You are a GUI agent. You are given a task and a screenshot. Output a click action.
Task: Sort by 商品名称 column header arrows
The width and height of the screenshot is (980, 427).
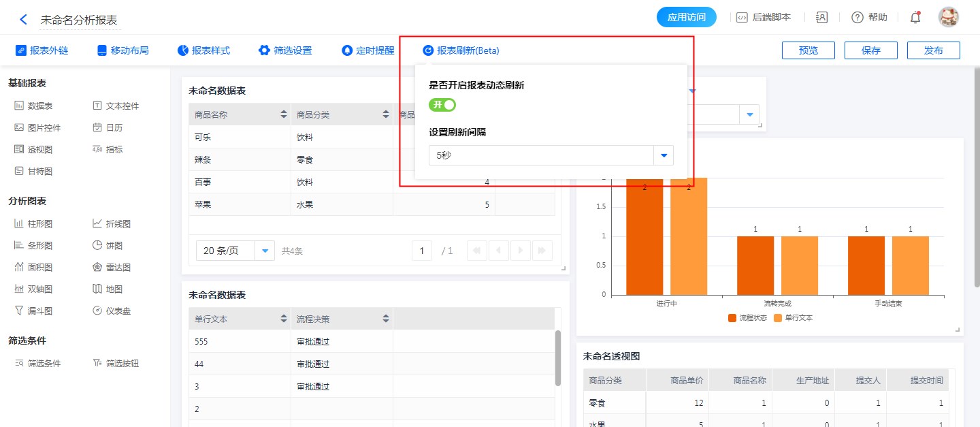284,114
